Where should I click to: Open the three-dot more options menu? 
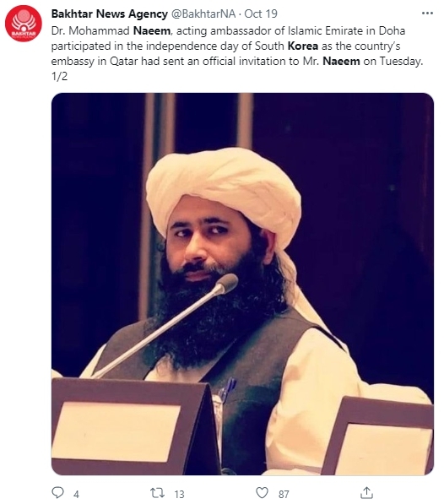[x=427, y=14]
